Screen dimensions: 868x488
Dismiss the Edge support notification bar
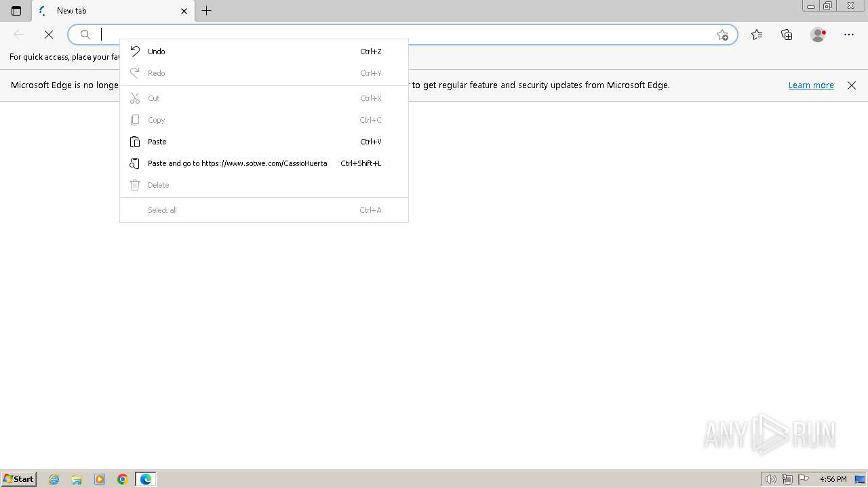(x=852, y=85)
